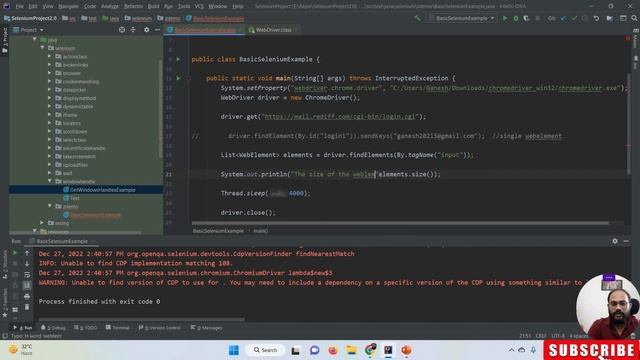Expand the actionclass package
The image size is (640, 360).
[50, 56]
